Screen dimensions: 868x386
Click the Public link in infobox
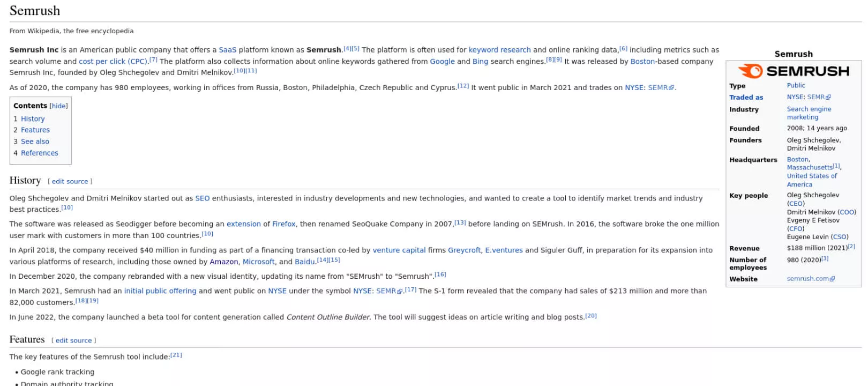click(x=796, y=86)
